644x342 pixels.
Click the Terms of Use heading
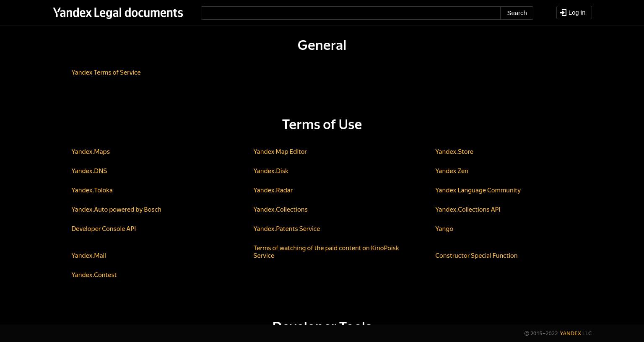[322, 124]
